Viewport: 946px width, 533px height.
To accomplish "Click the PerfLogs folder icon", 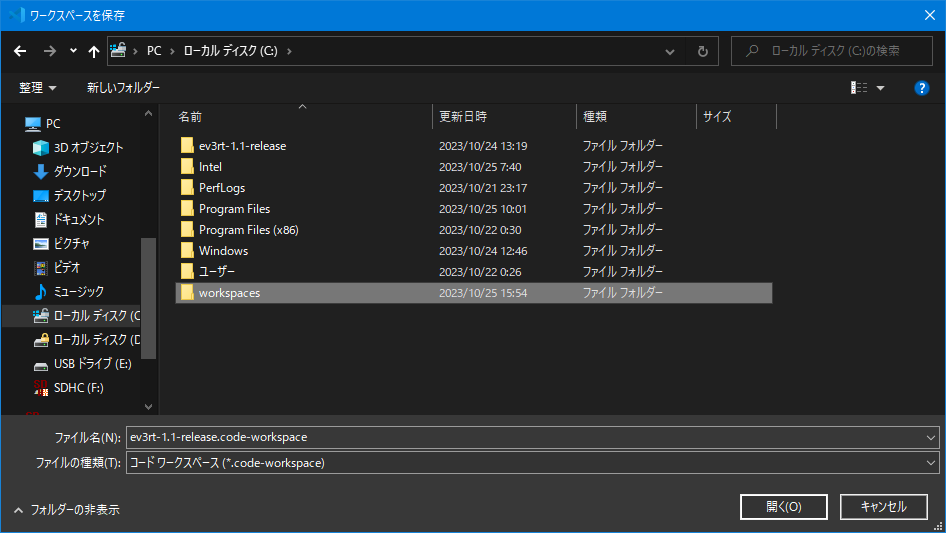I will tap(187, 188).
